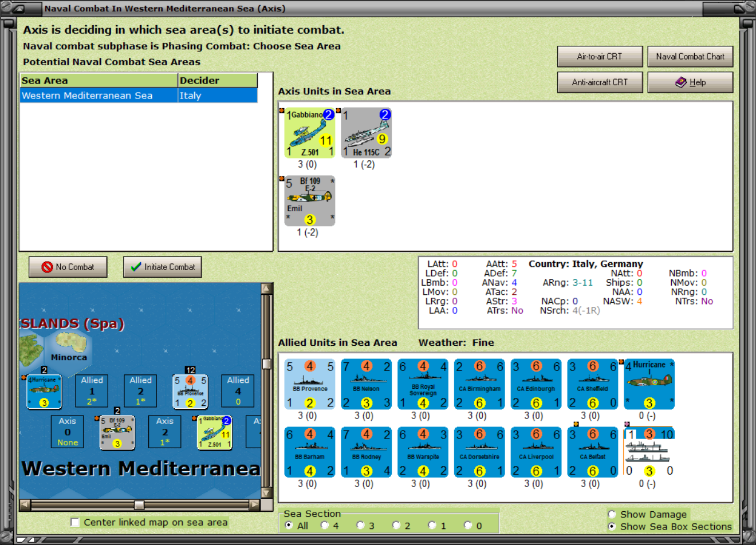Image resolution: width=756 pixels, height=545 pixels.
Task: Select the CA Birmingham cruiser counter
Action: coord(479,384)
